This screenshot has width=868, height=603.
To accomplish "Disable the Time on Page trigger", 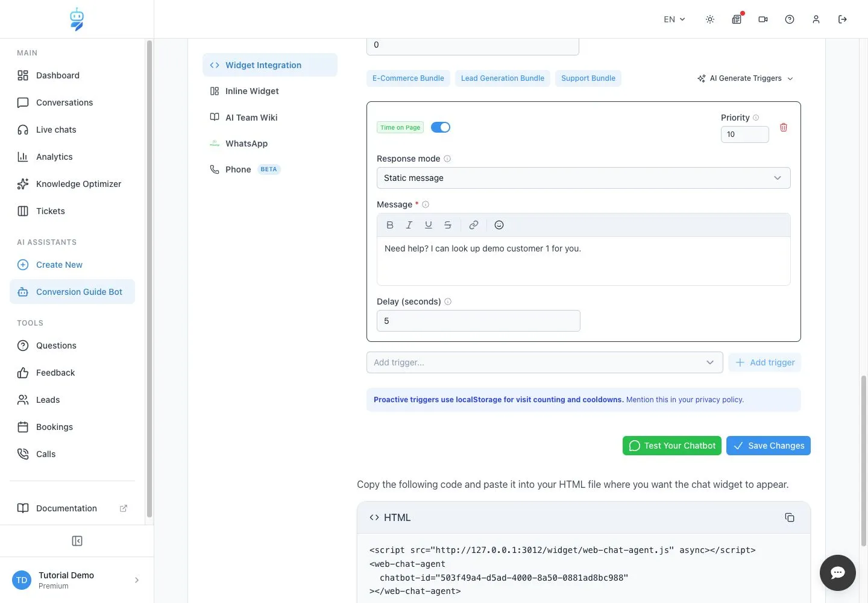I will pos(441,127).
